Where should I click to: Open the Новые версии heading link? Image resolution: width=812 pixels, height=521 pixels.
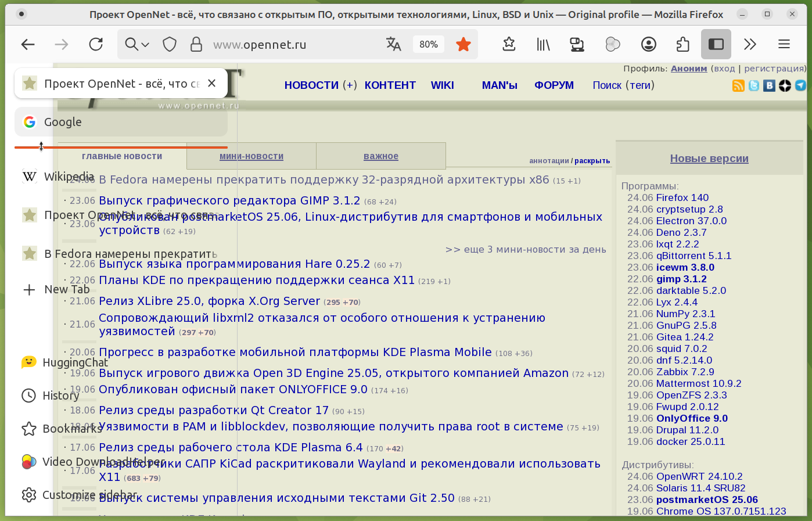coord(709,159)
